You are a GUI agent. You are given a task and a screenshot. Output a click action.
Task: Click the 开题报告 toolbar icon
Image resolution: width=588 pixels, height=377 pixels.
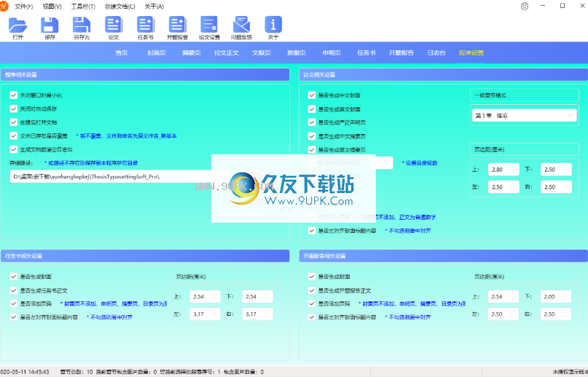177,25
